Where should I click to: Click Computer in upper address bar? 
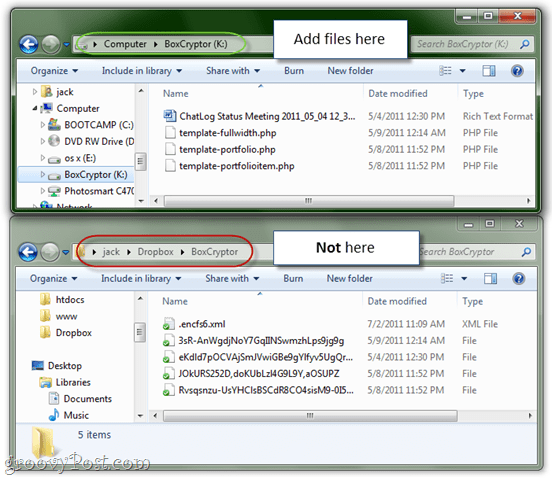[125, 44]
